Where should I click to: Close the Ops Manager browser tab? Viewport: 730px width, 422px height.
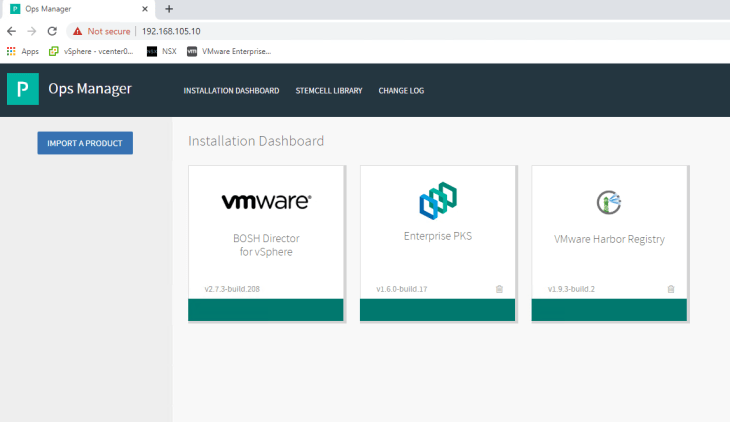144,9
